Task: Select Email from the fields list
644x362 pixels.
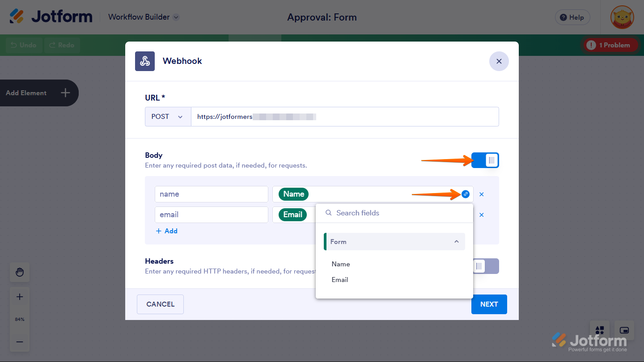Action: coord(340,279)
